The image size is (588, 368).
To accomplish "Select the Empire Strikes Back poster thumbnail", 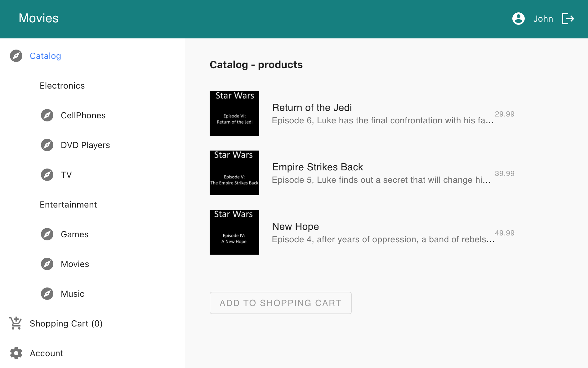I will [234, 173].
